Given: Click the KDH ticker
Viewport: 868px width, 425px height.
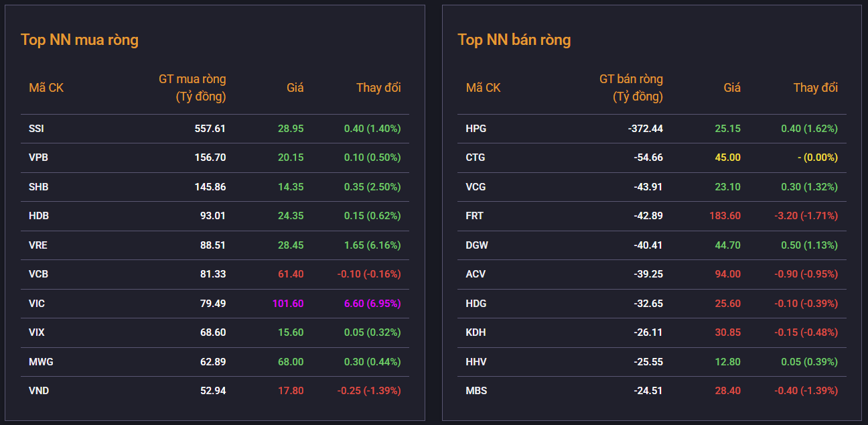Looking at the screenshot, I should tap(476, 332).
